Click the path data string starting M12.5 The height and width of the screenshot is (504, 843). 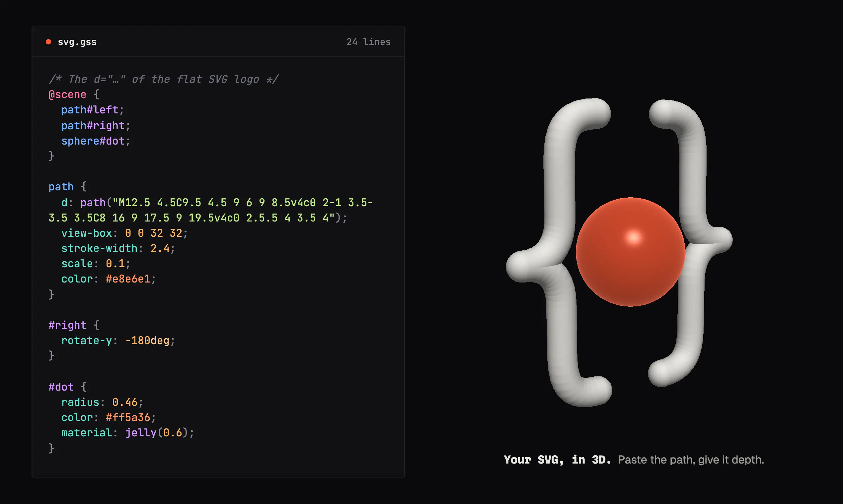(x=211, y=210)
